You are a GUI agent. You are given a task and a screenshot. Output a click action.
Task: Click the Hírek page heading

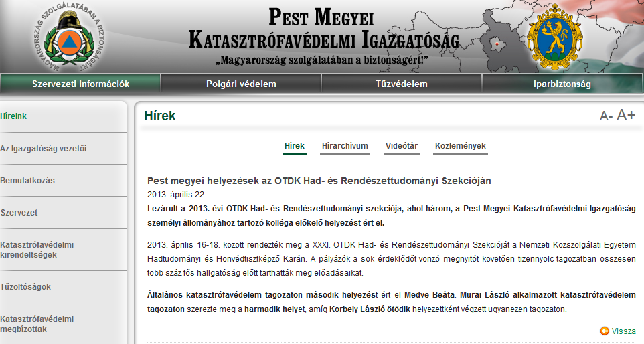click(x=160, y=116)
